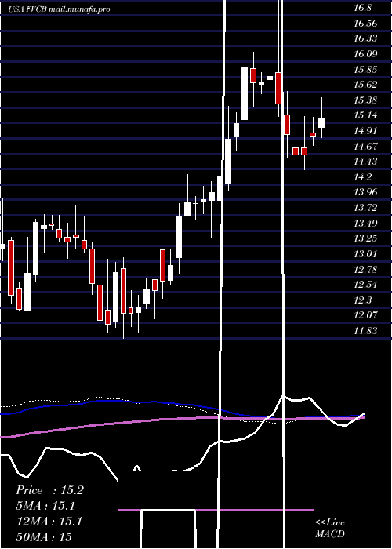The height and width of the screenshot is (549, 392).
Task: Click the 16.56 price axis label
Action: [365, 23]
